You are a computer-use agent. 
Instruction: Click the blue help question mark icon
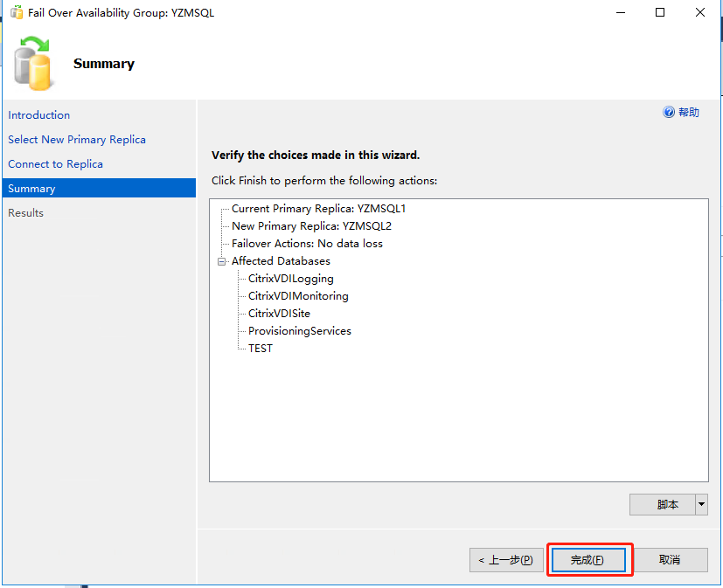coord(670,113)
